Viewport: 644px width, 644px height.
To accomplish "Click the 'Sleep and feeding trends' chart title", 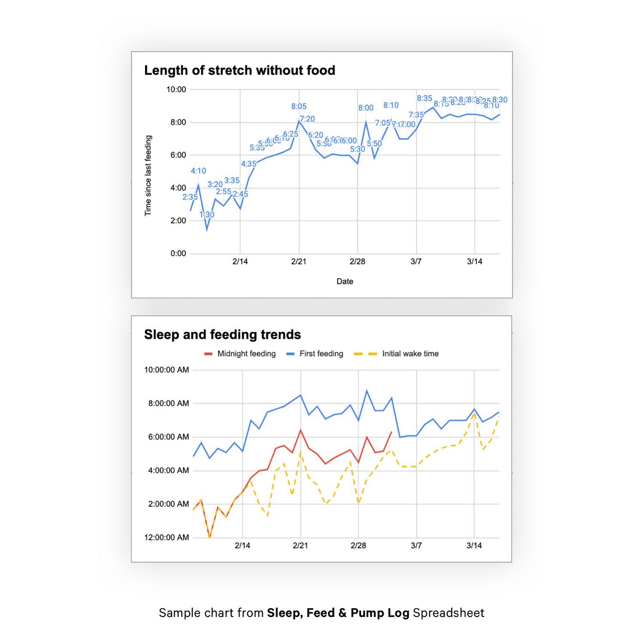I will [222, 334].
